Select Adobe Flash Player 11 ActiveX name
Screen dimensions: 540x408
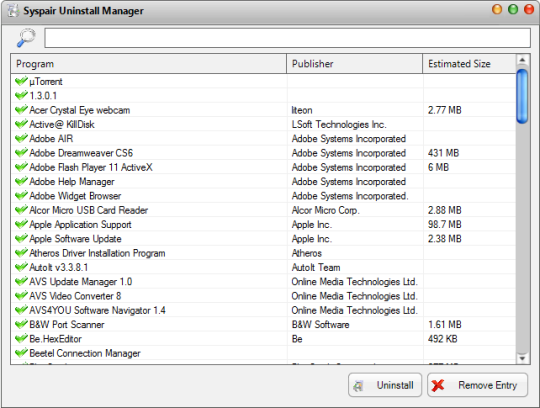[x=91, y=167]
